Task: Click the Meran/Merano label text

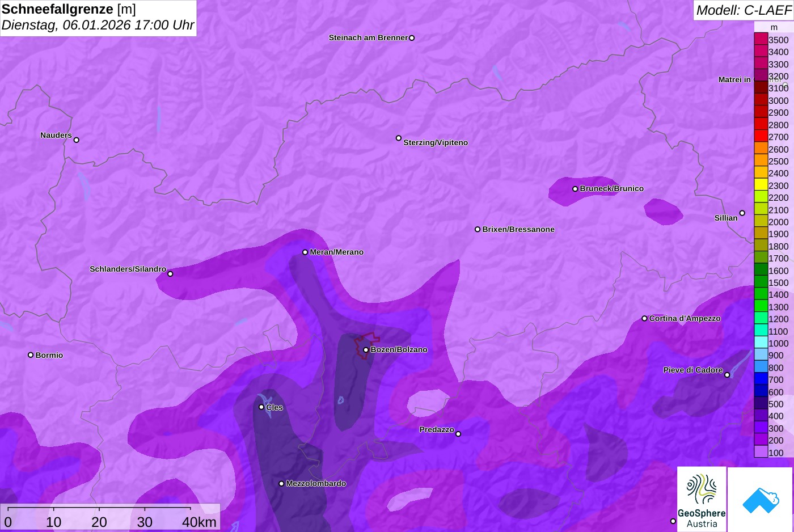Action: [x=336, y=252]
